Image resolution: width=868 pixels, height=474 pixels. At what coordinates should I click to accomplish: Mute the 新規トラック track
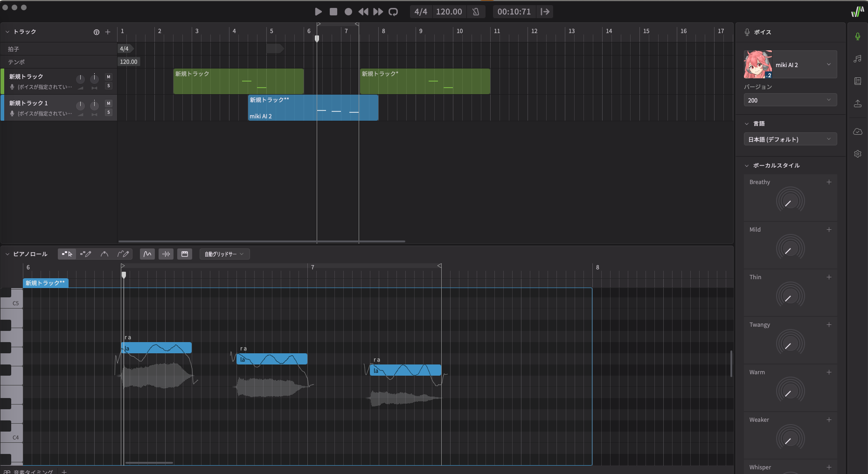[109, 77]
